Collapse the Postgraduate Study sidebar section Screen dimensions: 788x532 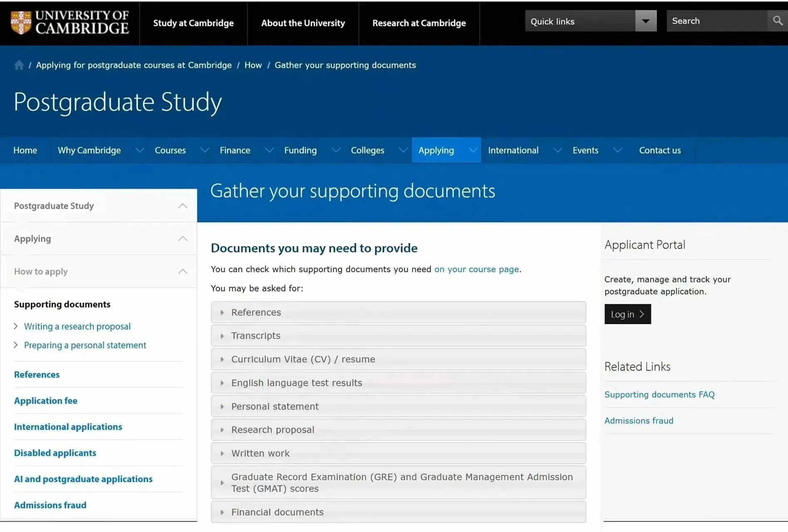182,206
